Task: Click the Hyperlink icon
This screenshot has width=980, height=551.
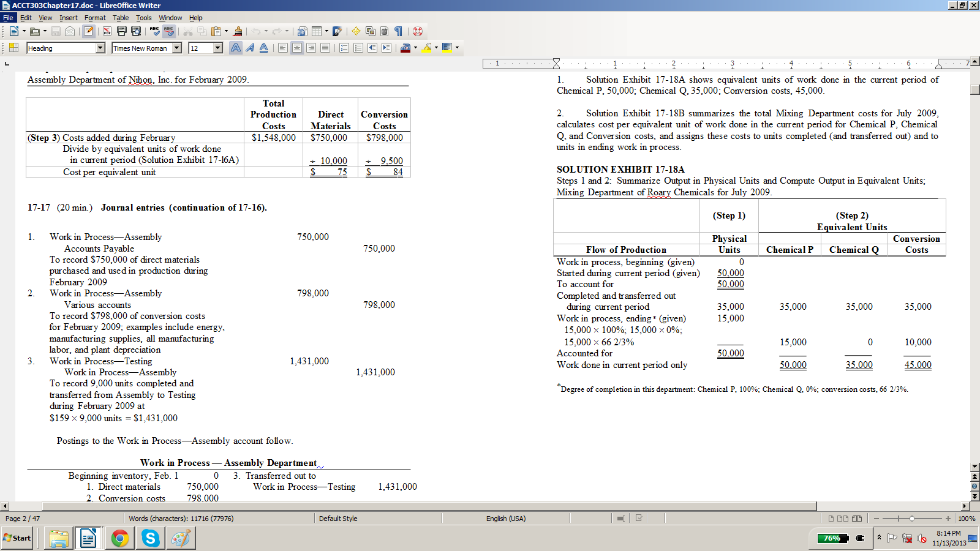Action: (302, 31)
